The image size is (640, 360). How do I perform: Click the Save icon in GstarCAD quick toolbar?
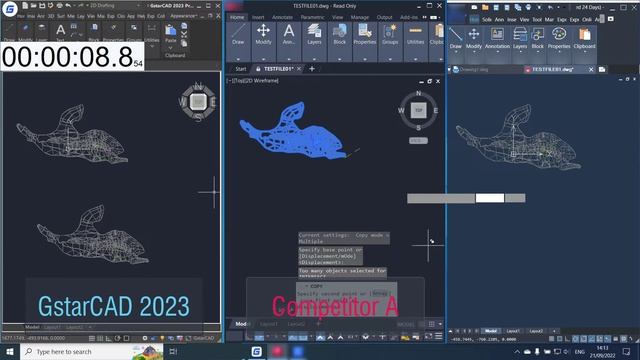tap(42, 6)
